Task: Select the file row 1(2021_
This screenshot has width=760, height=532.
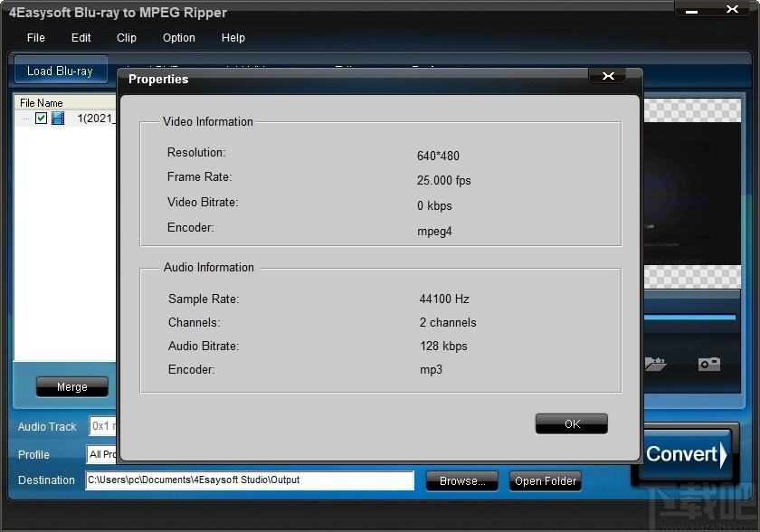Action: [x=65, y=118]
